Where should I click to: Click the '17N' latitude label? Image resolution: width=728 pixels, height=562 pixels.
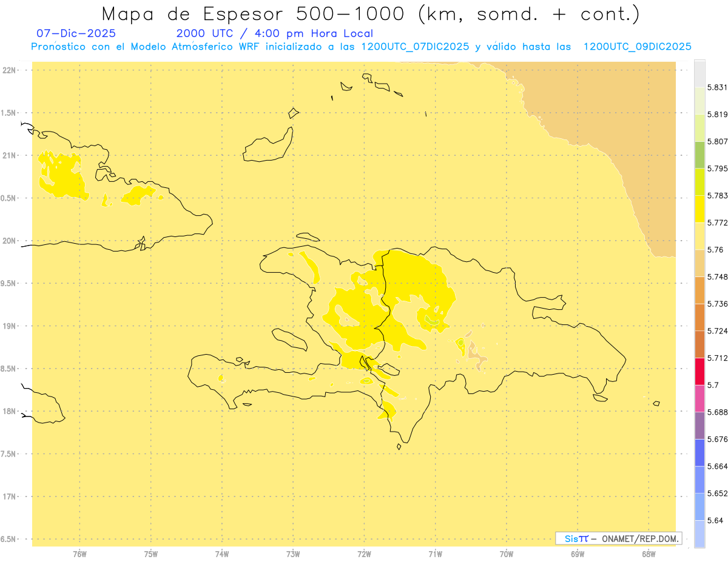[9, 497]
